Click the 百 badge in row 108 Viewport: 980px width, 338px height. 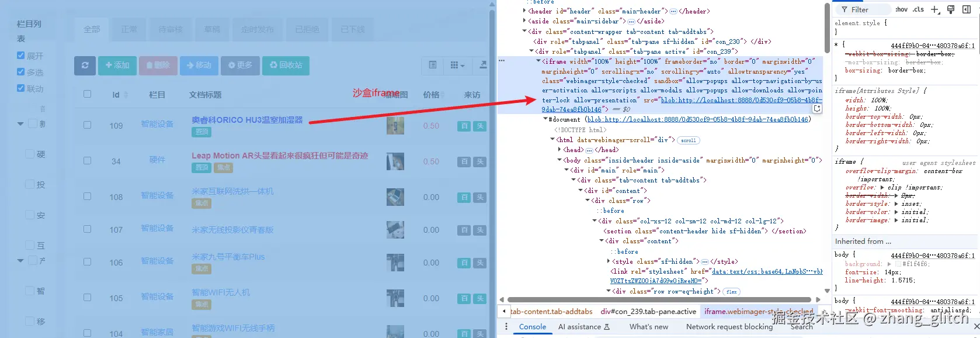[x=464, y=197]
